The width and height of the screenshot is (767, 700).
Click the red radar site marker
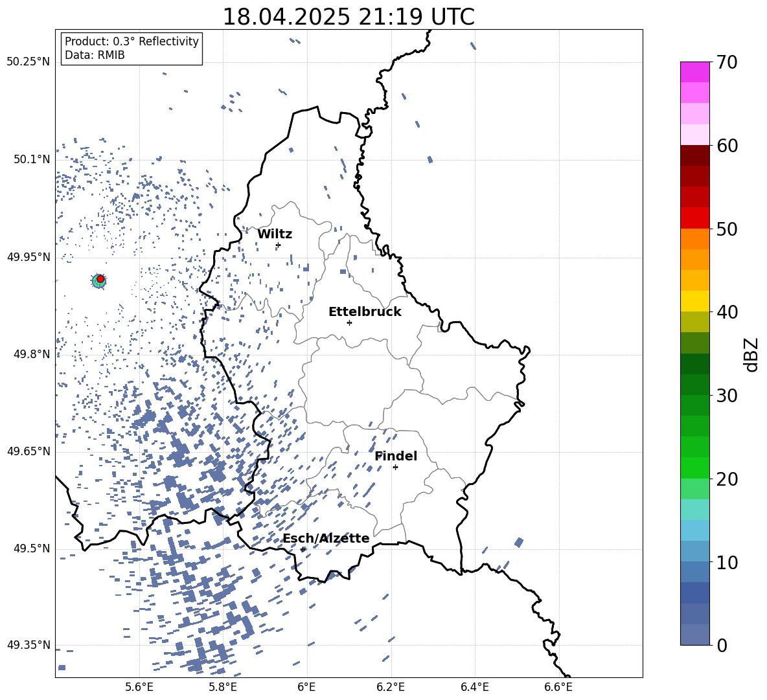point(100,279)
